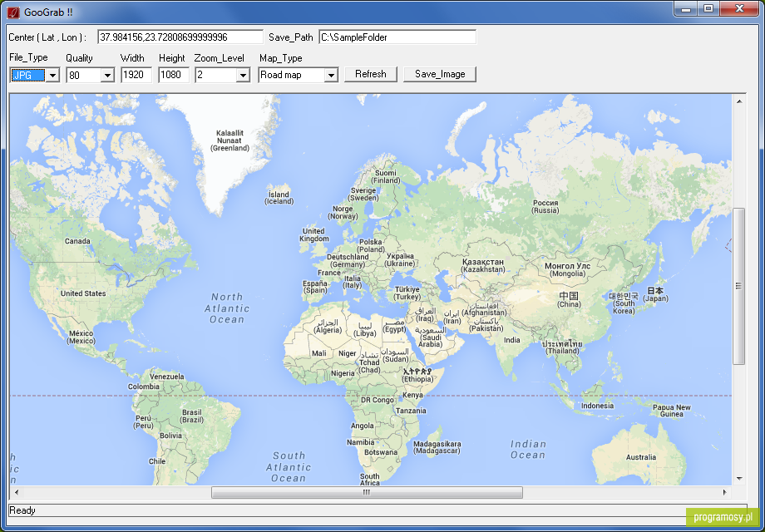Click the Algeria label on map
Viewport: 765px width, 532px height.
(x=328, y=327)
